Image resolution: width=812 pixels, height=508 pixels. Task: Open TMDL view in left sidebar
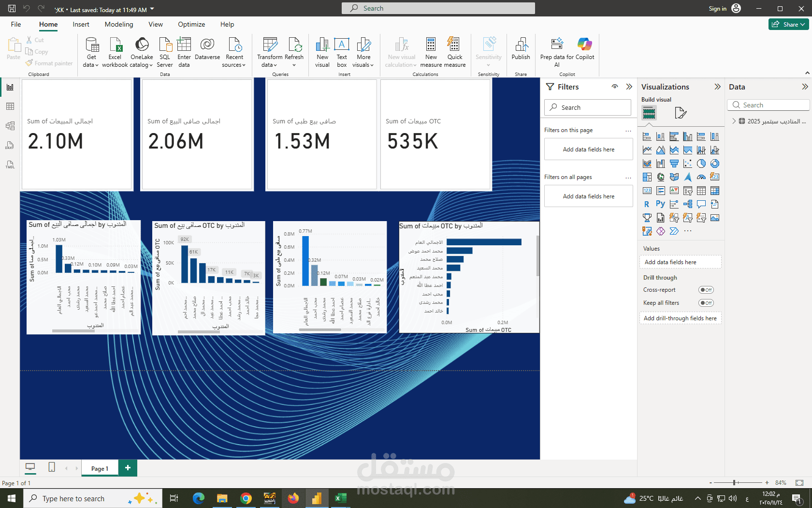tap(10, 164)
